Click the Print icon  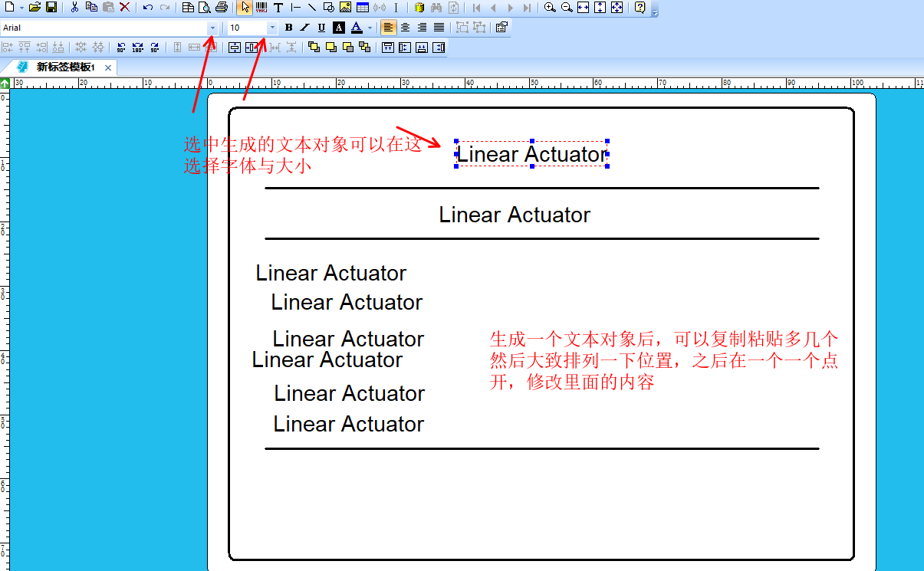tap(222, 8)
